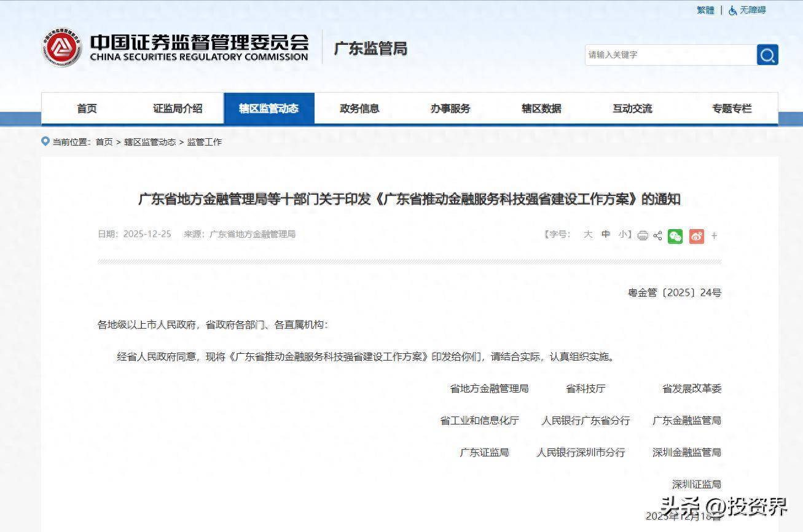Set font size to 小 (small)
The image size is (803, 532).
(x=622, y=234)
